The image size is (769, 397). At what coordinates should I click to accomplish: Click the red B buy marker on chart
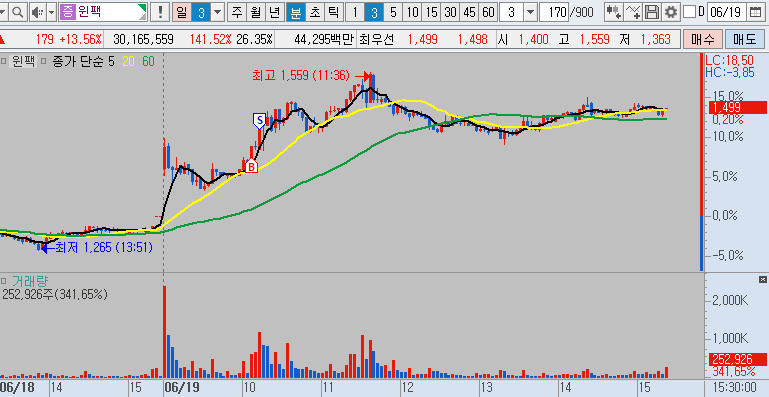click(x=251, y=166)
